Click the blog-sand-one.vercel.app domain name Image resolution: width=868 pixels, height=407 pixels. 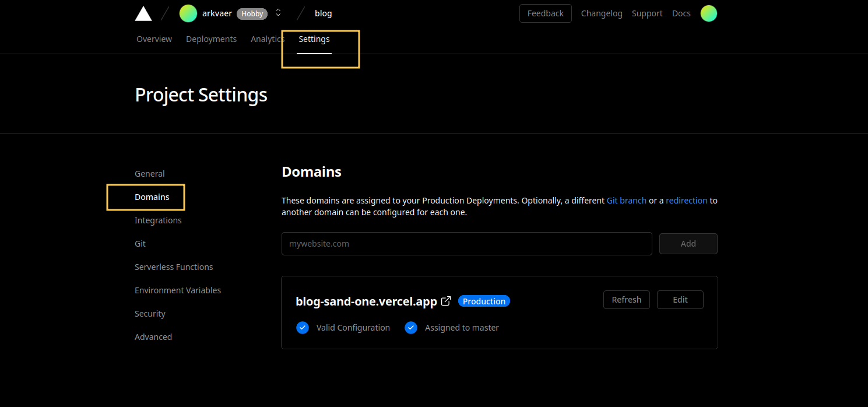coord(367,301)
